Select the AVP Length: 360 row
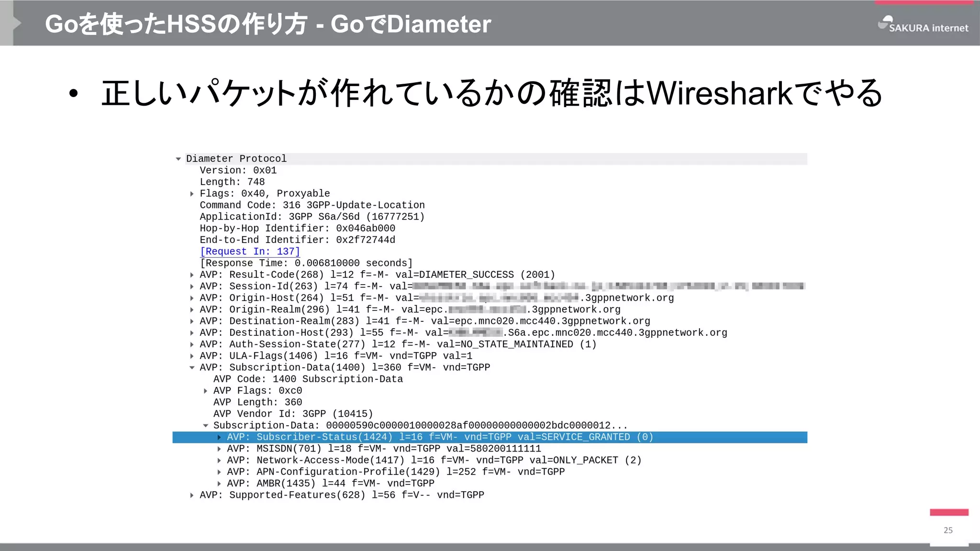The image size is (980, 551). pos(257,402)
